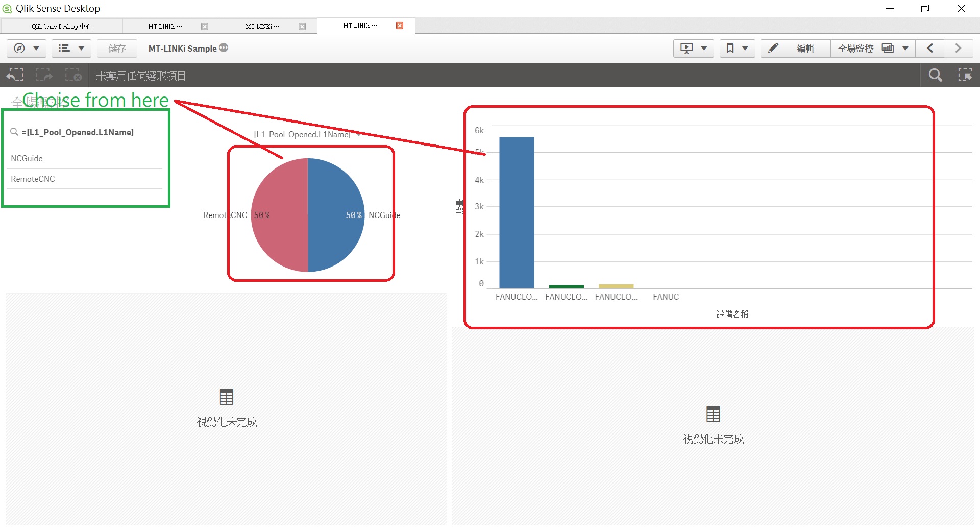Click the left incomplete visualization table icon
The width and height of the screenshot is (980, 531).
[226, 397]
